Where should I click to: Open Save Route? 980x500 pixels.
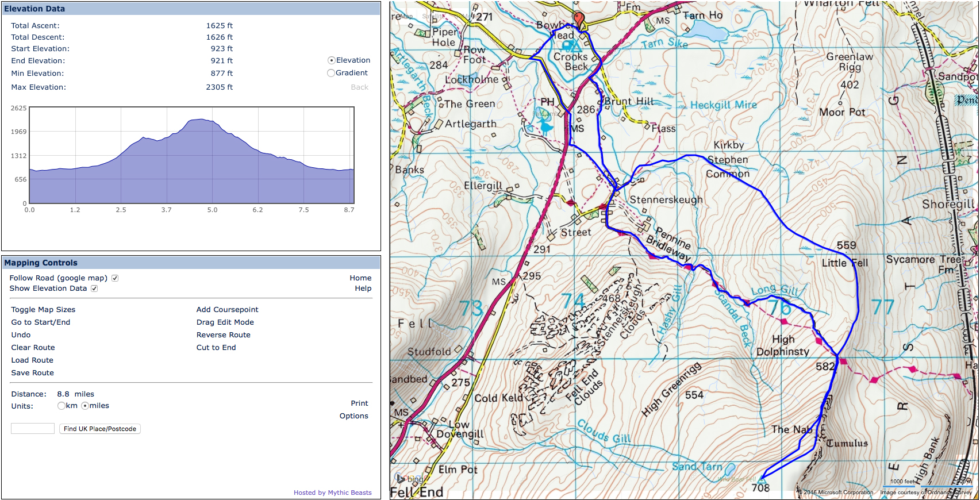pos(33,373)
